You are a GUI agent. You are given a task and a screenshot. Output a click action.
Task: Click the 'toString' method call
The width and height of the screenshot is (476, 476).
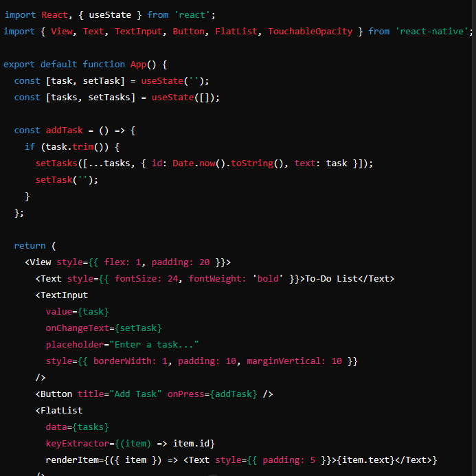pyautogui.click(x=252, y=163)
